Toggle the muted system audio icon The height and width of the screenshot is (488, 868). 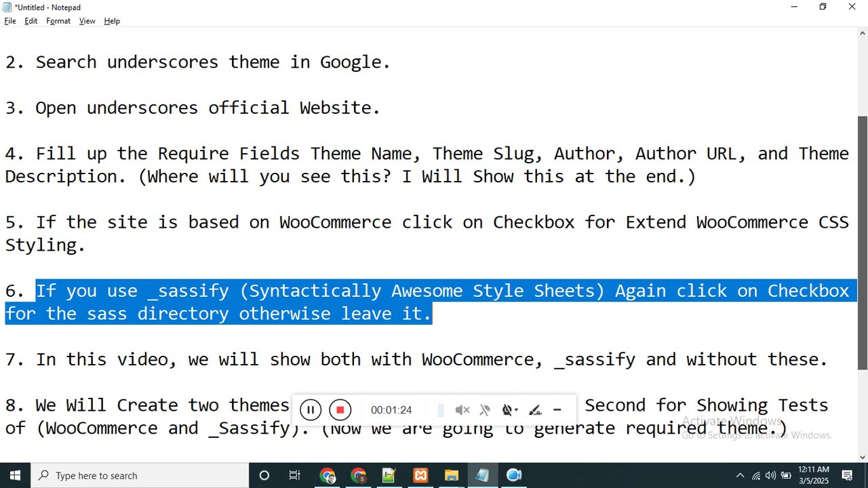[462, 410]
